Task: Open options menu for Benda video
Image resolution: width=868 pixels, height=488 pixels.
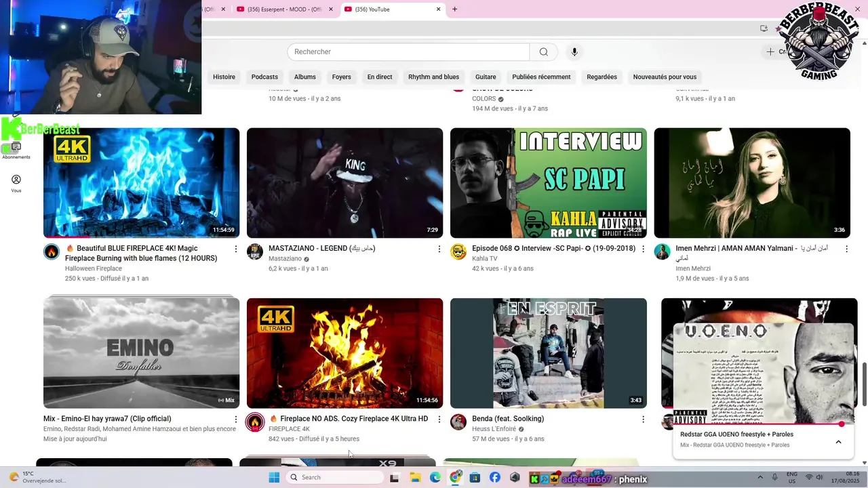Action: [643, 419]
